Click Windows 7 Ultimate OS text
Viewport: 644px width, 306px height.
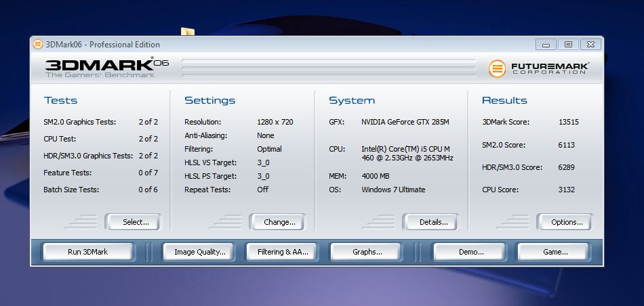[393, 190]
